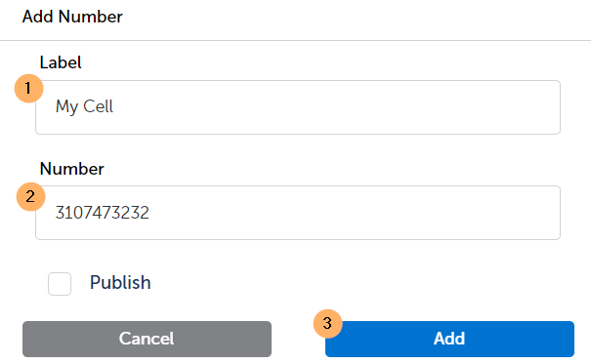Click the Add Number dialog title
The width and height of the screenshot is (591, 364).
(x=72, y=17)
